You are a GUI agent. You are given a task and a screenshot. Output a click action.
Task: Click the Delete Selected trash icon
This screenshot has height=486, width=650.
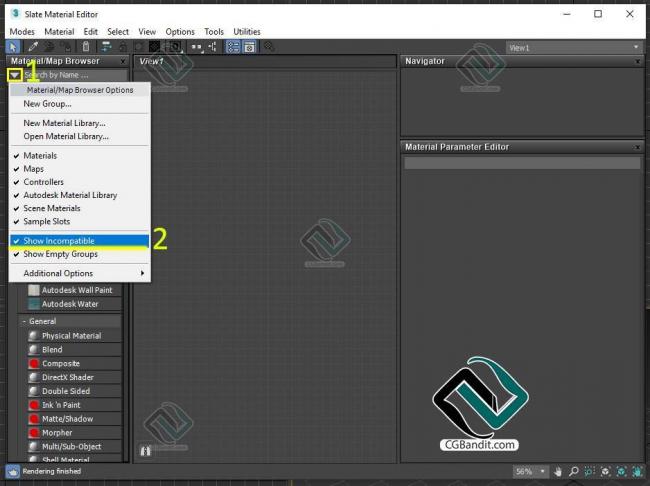(x=86, y=47)
